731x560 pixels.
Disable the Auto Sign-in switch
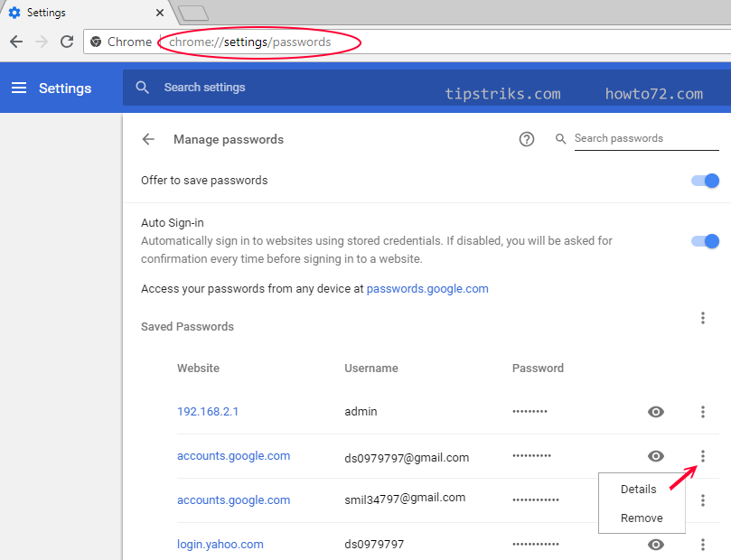(705, 241)
